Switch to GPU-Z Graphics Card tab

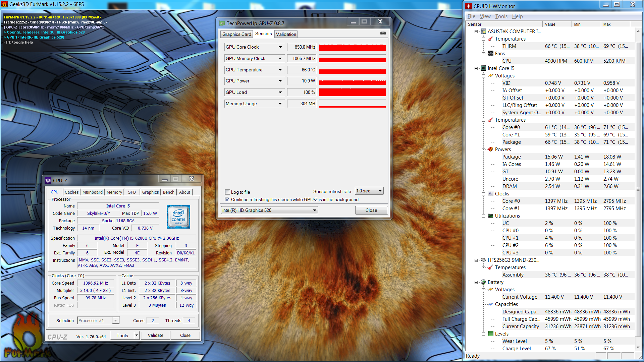coord(236,34)
